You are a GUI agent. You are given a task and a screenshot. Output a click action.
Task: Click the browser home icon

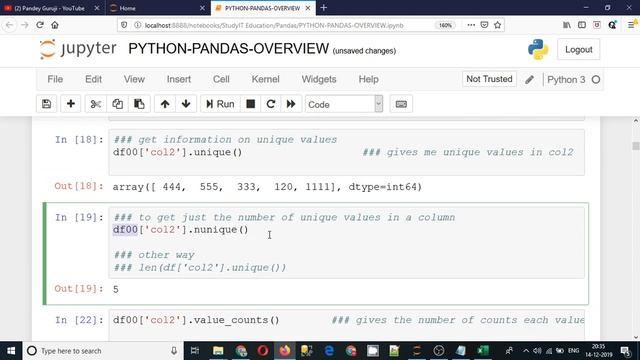click(55, 25)
